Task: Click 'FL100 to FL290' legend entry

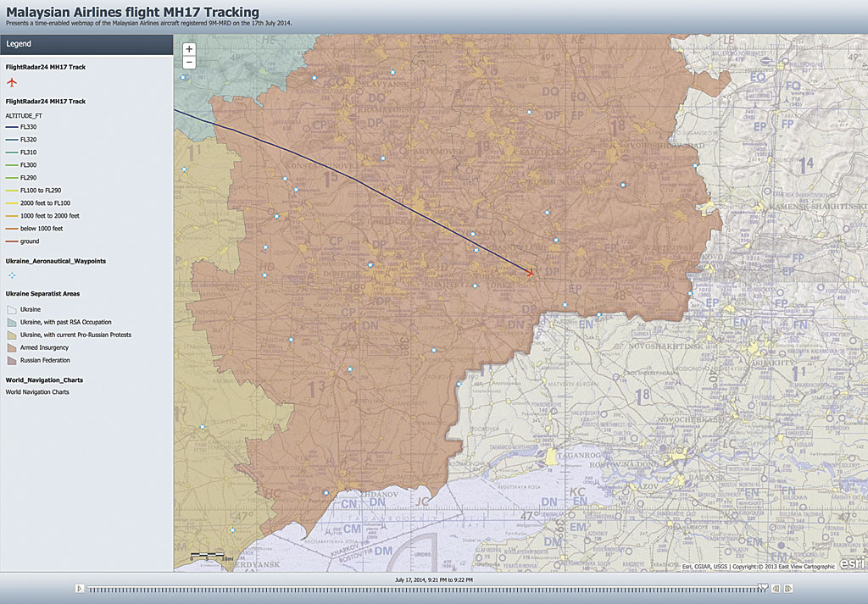Action: pos(33,191)
